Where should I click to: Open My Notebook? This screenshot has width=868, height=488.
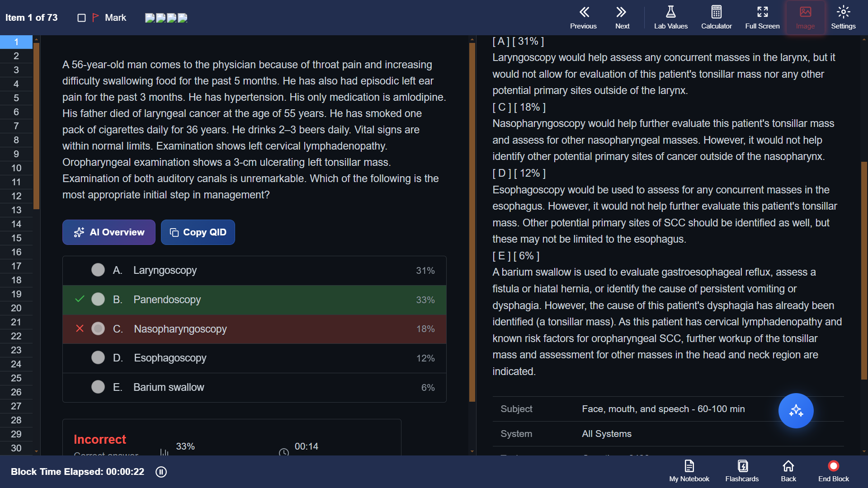click(x=689, y=471)
